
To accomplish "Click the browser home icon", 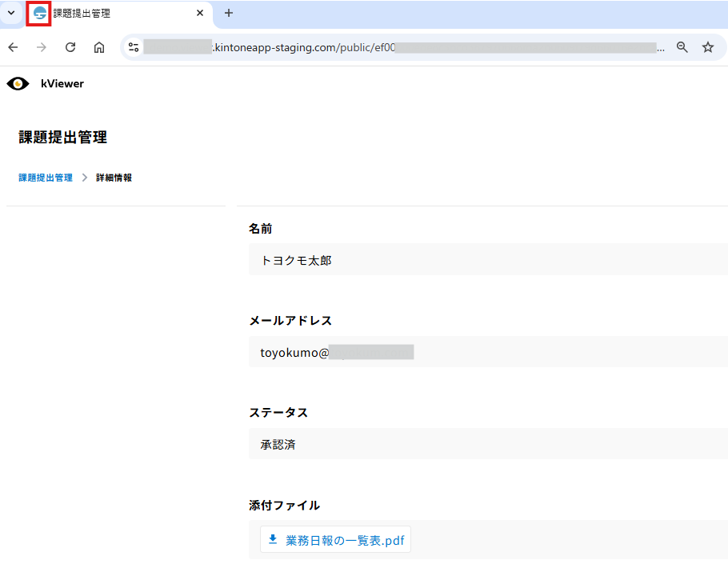I will click(99, 47).
